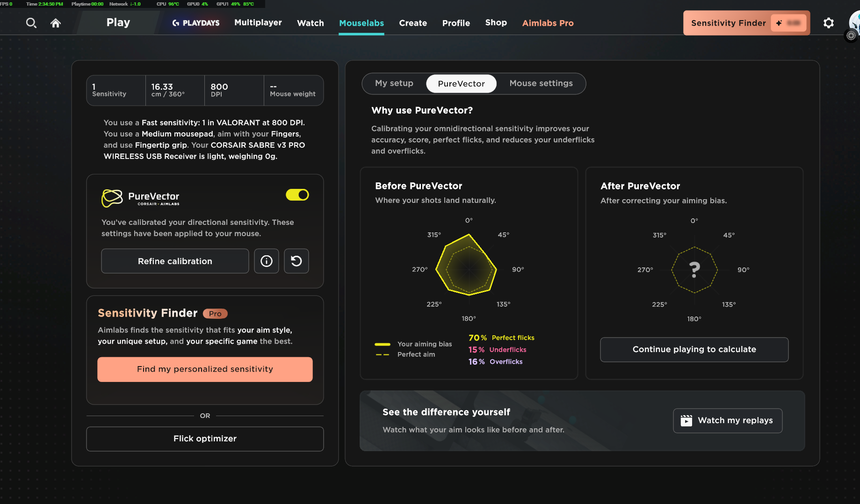Click the question mark in After PureVector chart
Image resolution: width=860 pixels, height=504 pixels.
pos(695,270)
